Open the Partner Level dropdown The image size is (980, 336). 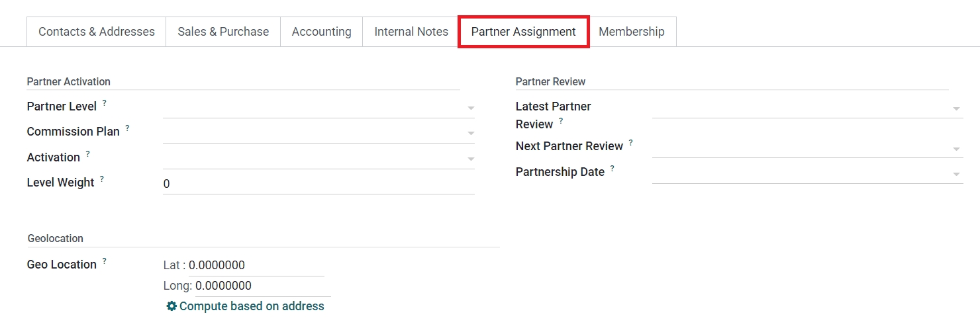(470, 108)
